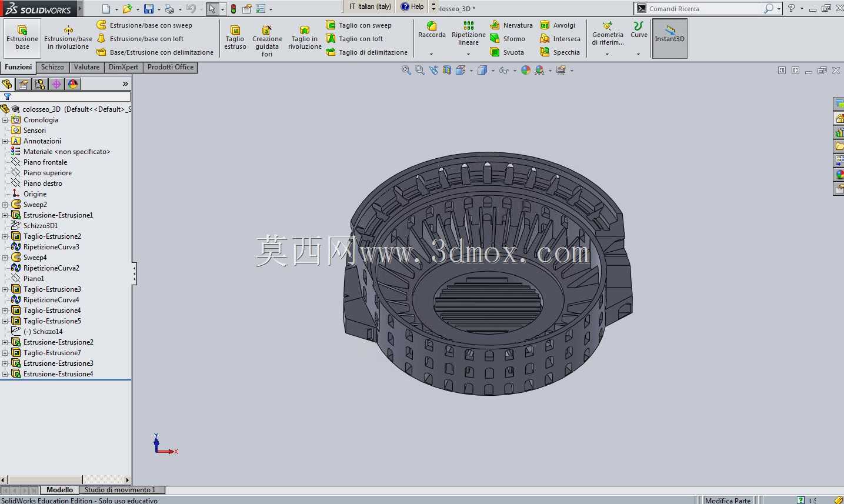Open DimXpertManager panel tab
The width and height of the screenshot is (844, 504).
[56, 84]
